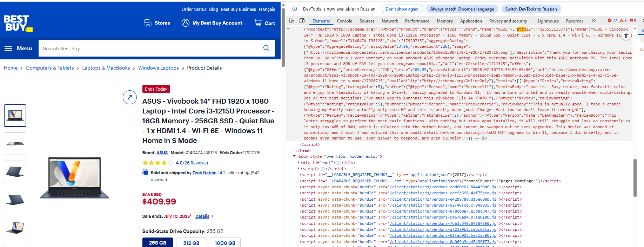Click the main laptop product image
Screen dimensions: 644x247
[74, 178]
